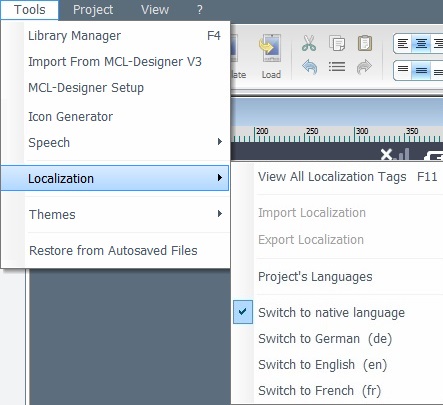The height and width of the screenshot is (405, 443).
Task: Click the list icon between undo and redo
Action: (x=337, y=67)
